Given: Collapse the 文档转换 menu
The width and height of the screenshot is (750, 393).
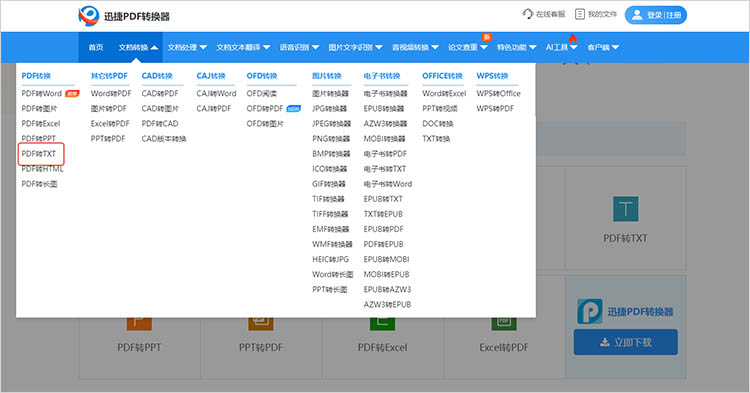Looking at the screenshot, I should click(138, 47).
